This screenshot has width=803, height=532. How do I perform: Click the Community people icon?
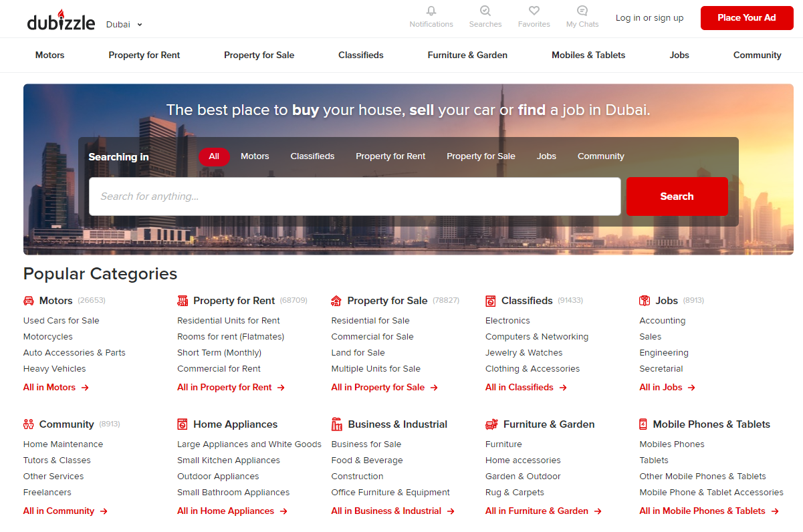pos(29,424)
